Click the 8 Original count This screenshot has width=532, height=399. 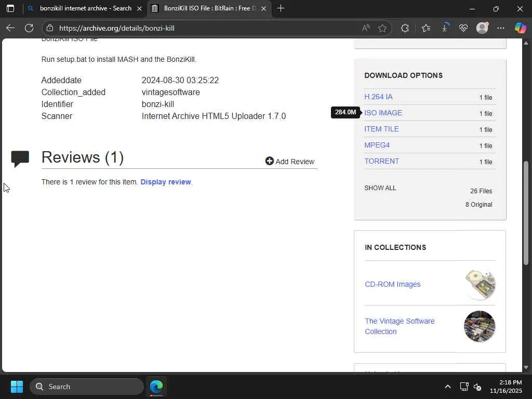(478, 205)
